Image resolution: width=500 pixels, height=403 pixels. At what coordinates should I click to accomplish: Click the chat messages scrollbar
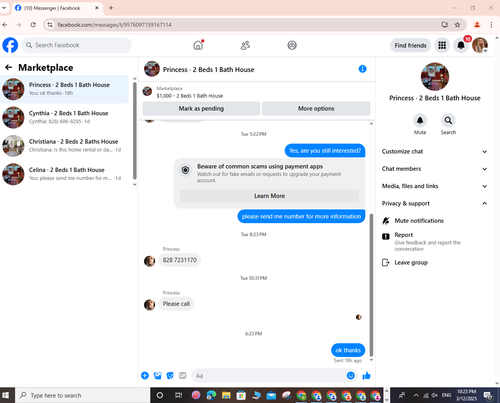tap(371, 285)
